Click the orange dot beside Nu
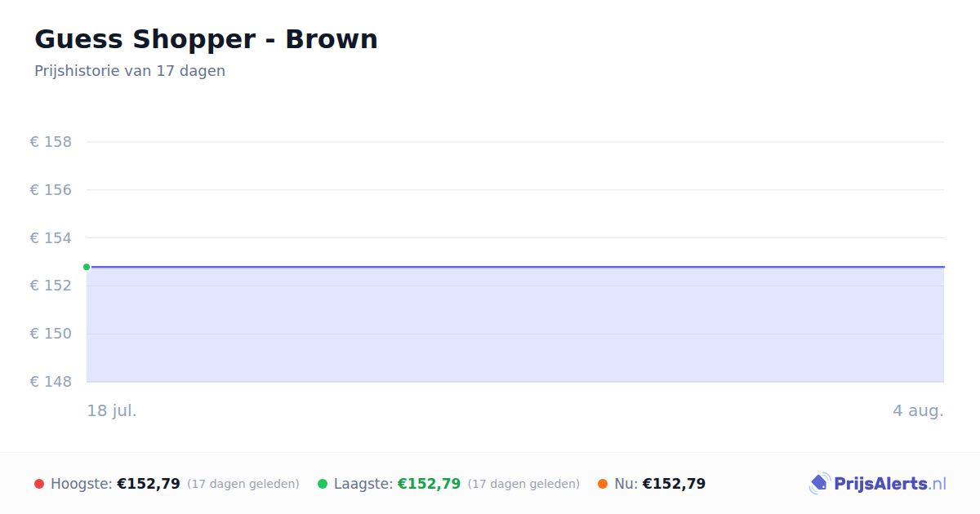The width and height of the screenshot is (980, 514). (x=603, y=484)
